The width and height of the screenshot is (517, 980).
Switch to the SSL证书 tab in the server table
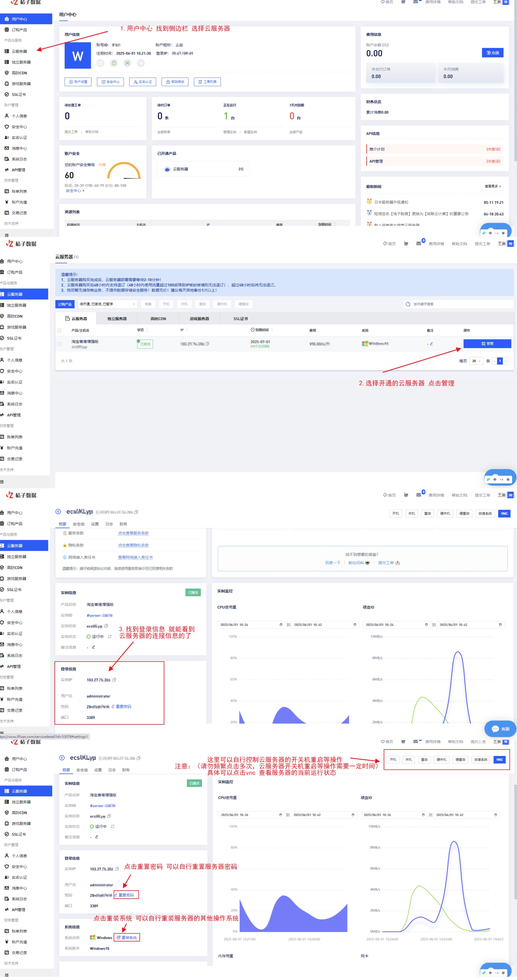pos(240,319)
